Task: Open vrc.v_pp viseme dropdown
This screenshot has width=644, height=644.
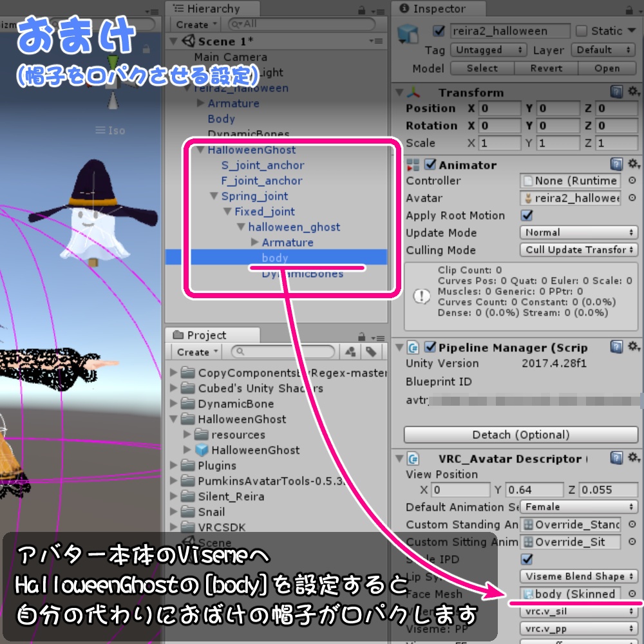Action: pos(578,629)
